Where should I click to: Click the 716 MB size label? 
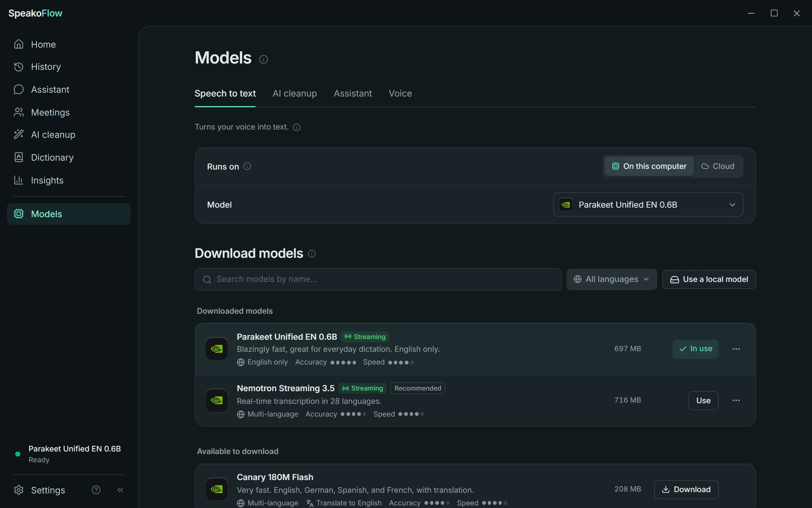[x=627, y=400]
